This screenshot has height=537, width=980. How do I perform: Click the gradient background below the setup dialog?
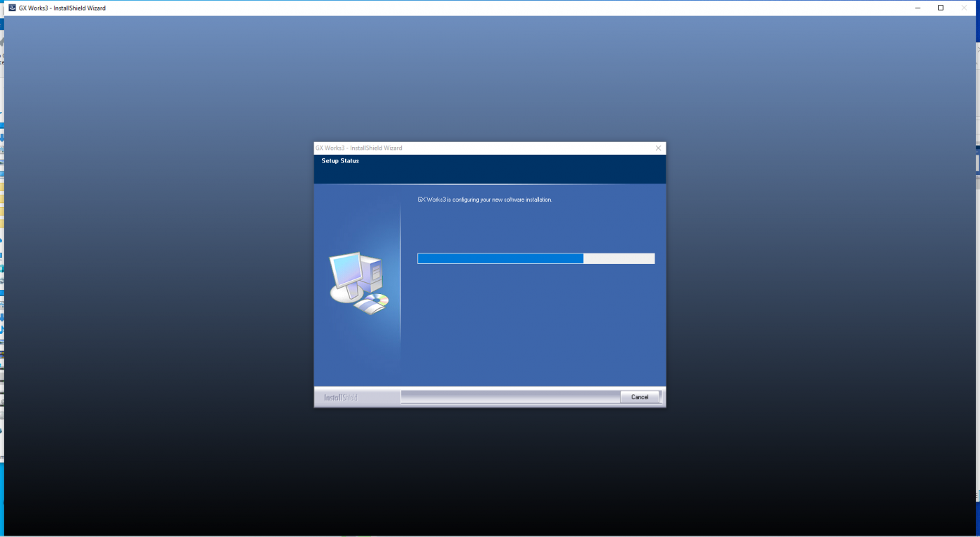tap(490, 469)
